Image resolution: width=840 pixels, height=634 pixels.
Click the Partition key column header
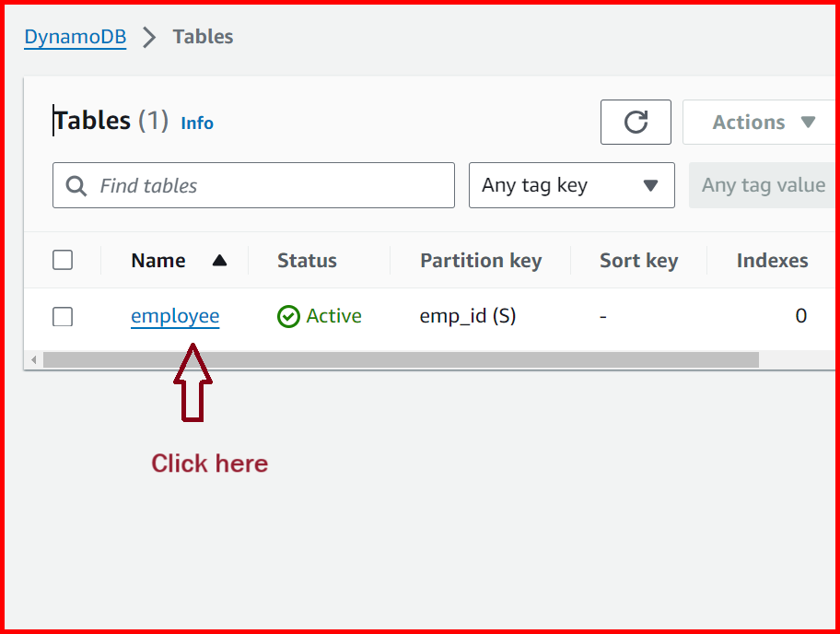[480, 260]
